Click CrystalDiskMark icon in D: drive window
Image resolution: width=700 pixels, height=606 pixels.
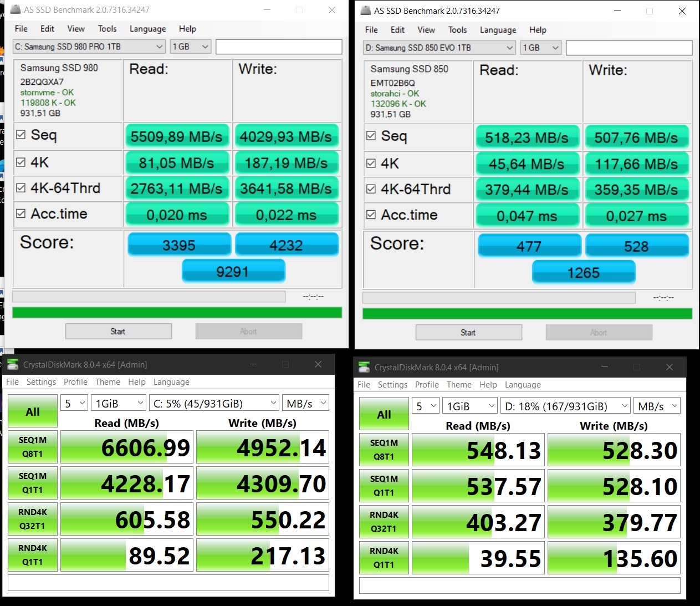pos(364,367)
